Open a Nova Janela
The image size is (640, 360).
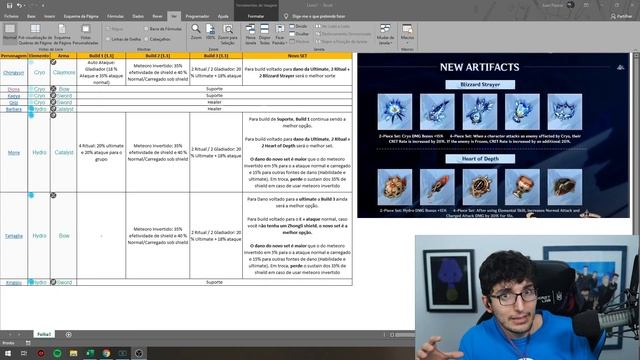[x=250, y=34]
